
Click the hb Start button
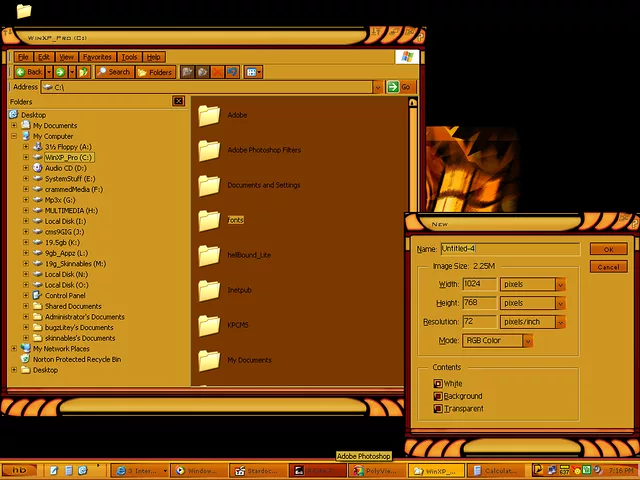[x=19, y=470]
